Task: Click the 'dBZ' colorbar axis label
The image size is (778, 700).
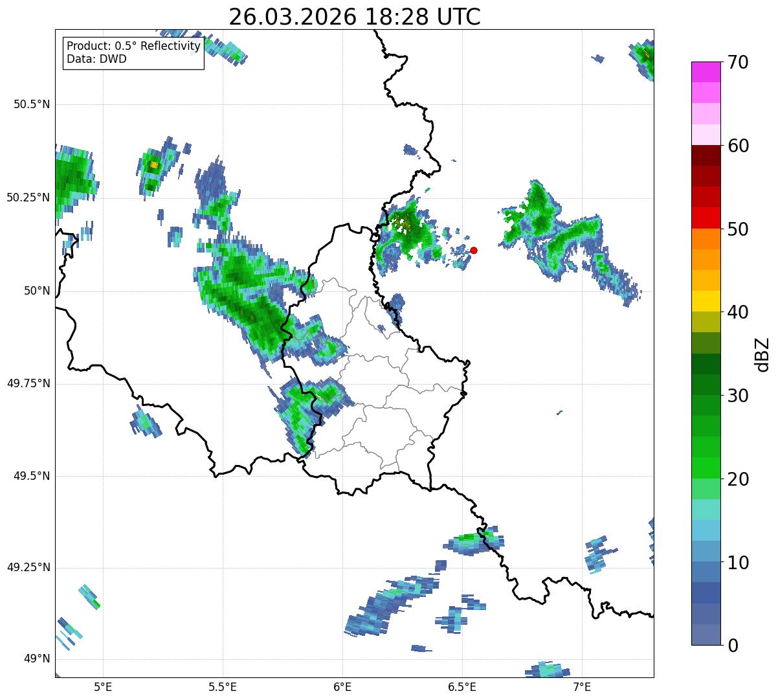Action: click(762, 354)
